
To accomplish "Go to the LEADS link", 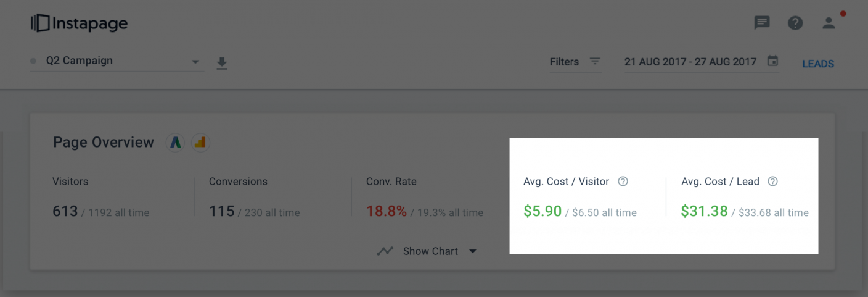I will [x=818, y=64].
